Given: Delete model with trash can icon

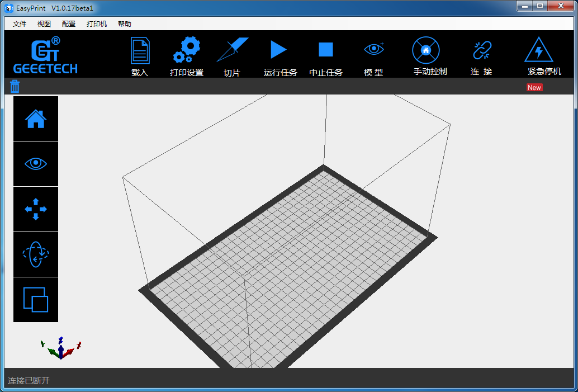Looking at the screenshot, I should 15,86.
